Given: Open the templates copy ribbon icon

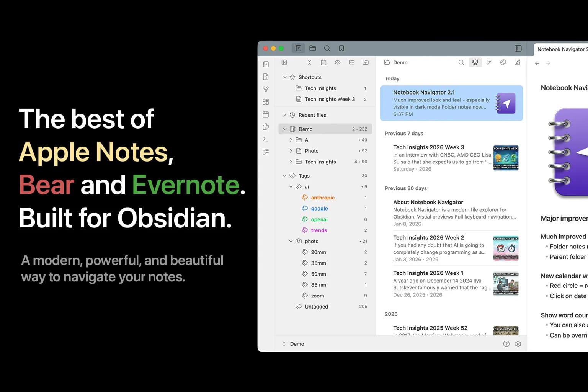Looking at the screenshot, I should pyautogui.click(x=266, y=127).
